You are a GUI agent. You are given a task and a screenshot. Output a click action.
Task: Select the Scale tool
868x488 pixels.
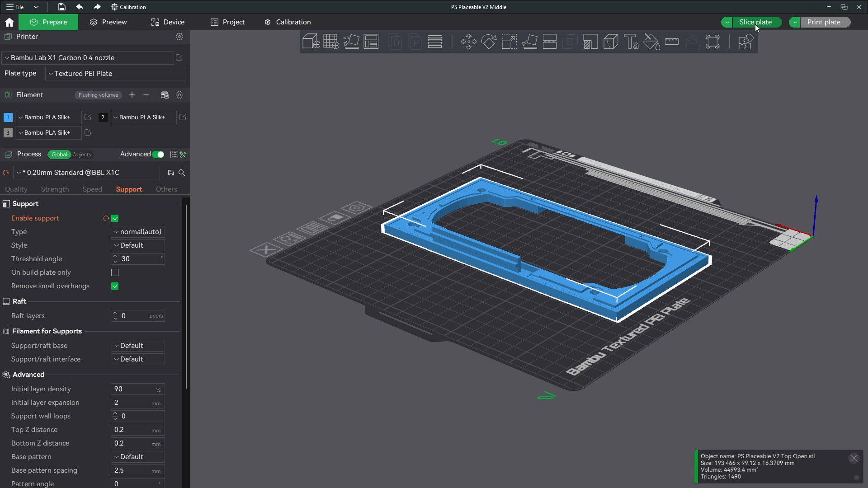point(509,42)
